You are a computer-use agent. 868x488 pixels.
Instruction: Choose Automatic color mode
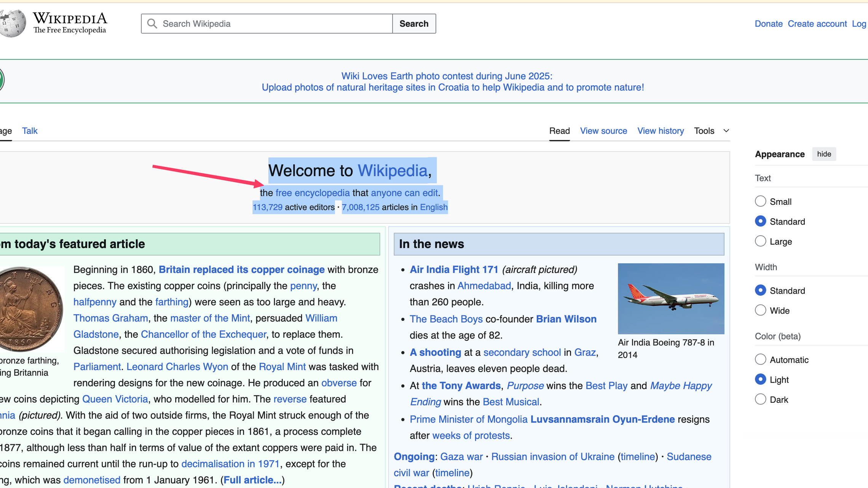(x=760, y=359)
